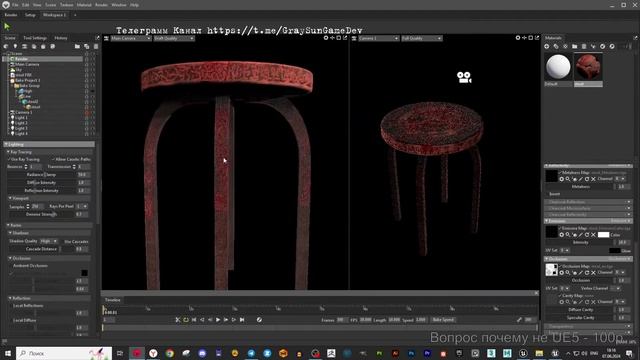This screenshot has width=640, height=360.
Task: Edit the Occlusion map with pencil icon
Action: [580, 273]
